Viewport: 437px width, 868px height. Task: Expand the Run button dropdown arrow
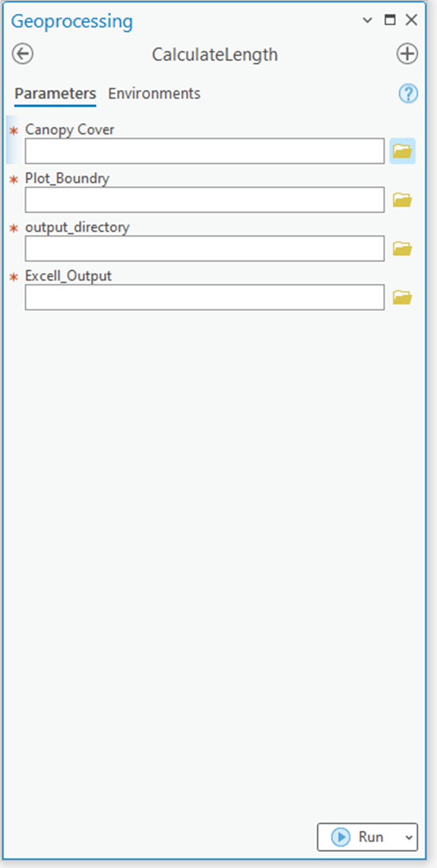409,837
